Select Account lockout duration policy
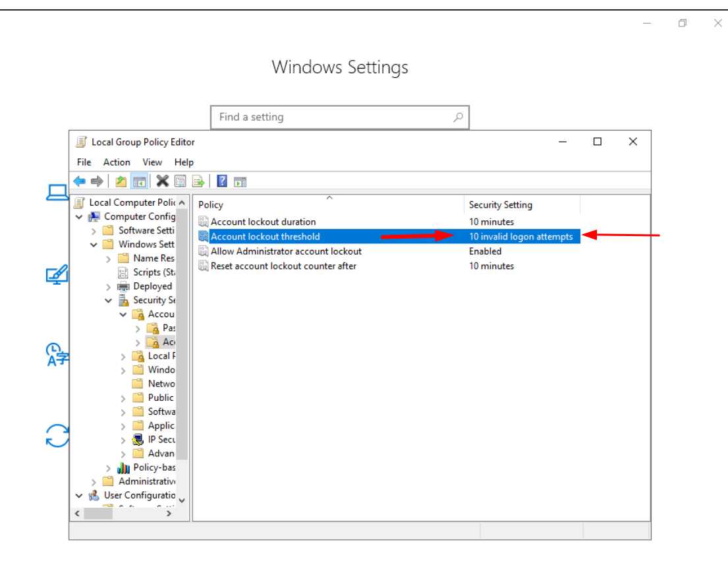Viewport: 728px width, 571px height. tap(263, 222)
